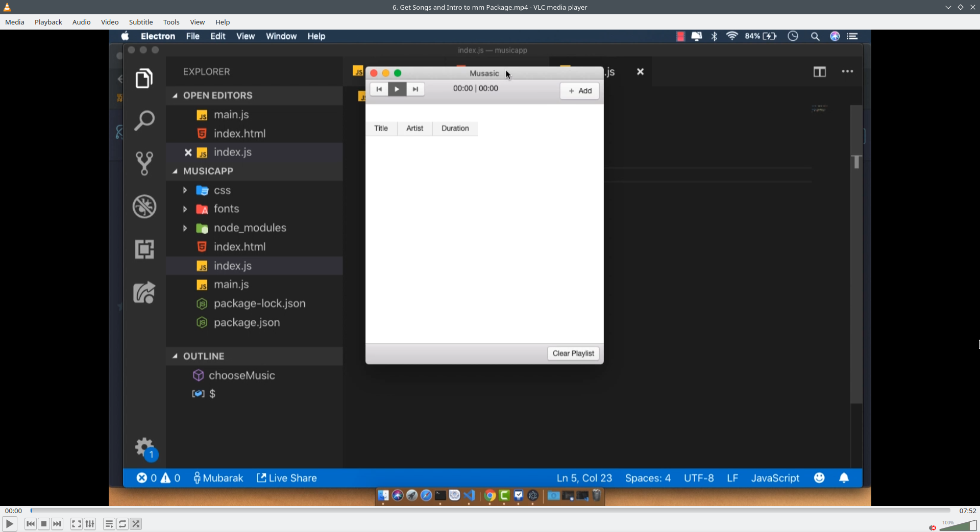This screenshot has width=980, height=532.
Task: Open the notifications bell icon
Action: (x=844, y=478)
